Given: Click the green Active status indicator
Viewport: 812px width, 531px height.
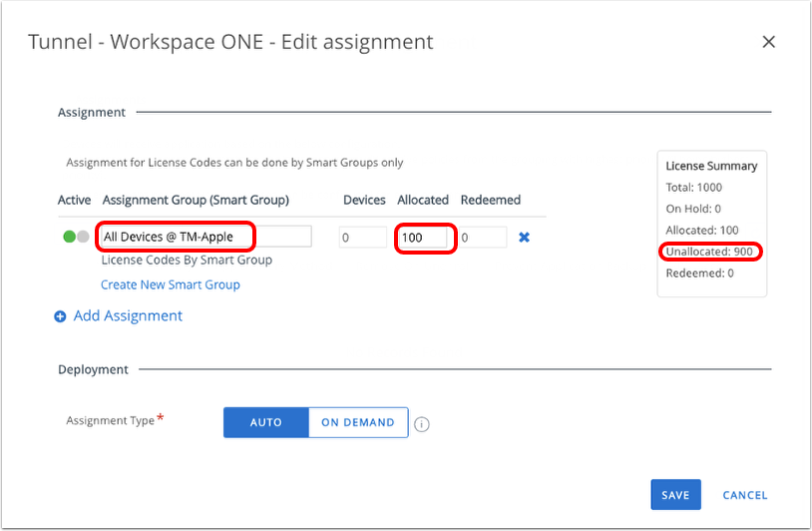Looking at the screenshot, I should (x=70, y=238).
